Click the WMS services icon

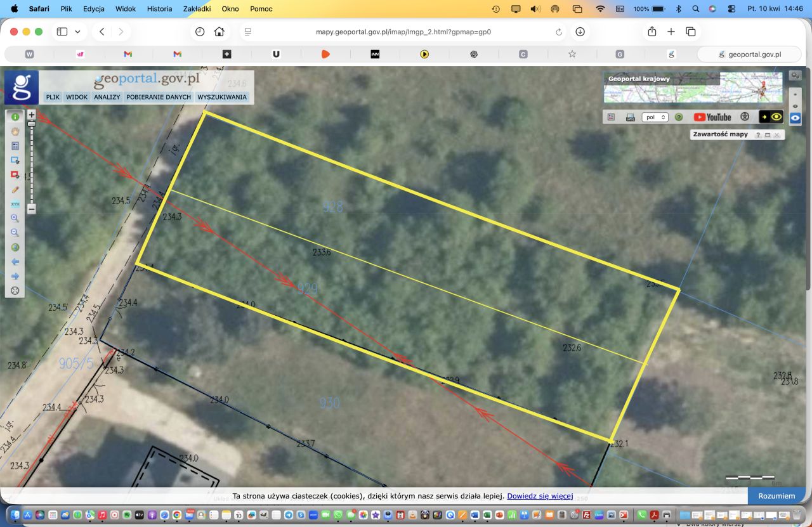pyautogui.click(x=630, y=117)
